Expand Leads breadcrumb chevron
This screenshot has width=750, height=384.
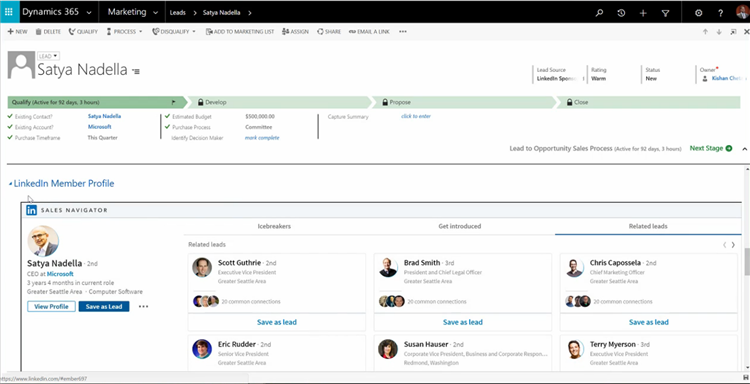click(195, 13)
